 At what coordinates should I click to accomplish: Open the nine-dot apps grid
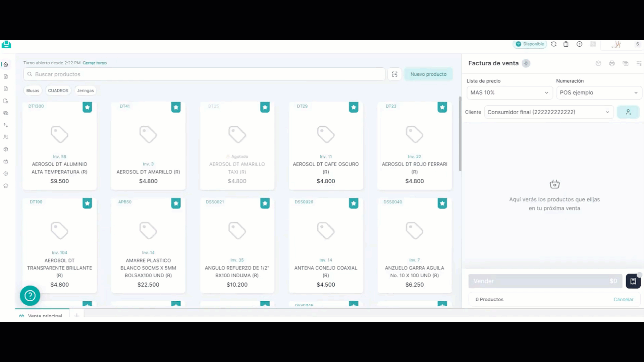coord(593,44)
